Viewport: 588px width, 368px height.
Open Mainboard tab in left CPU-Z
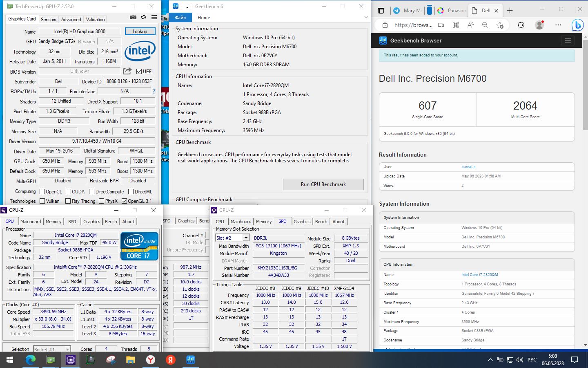pos(31,222)
